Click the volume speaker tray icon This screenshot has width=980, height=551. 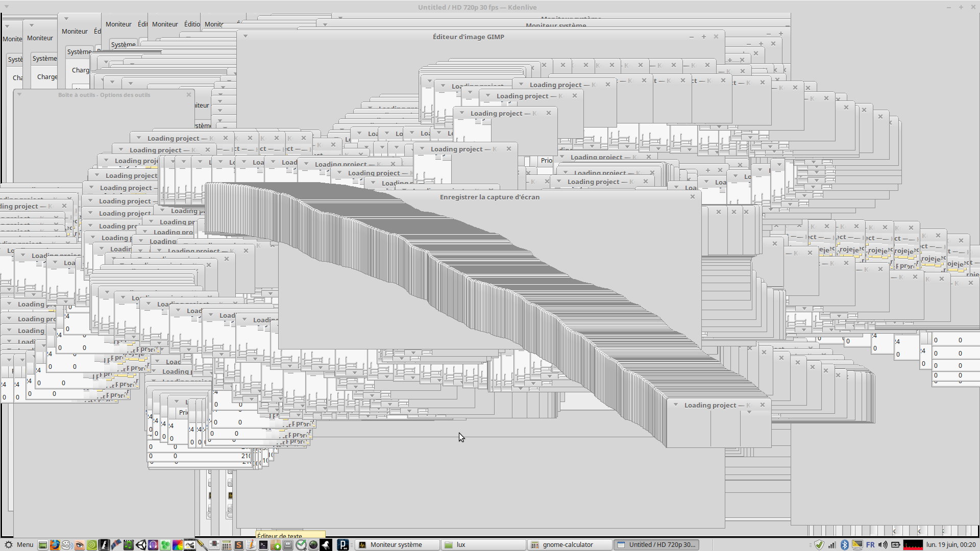point(883,545)
